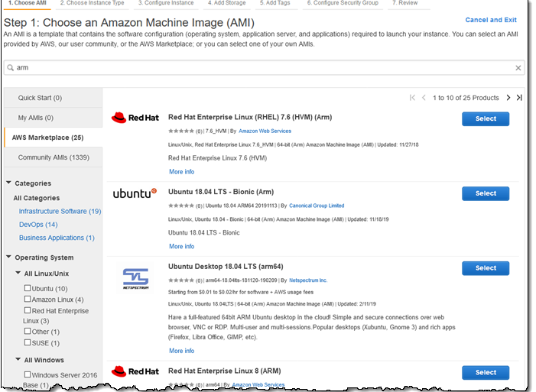
Task: Click star rating for Ubuntu 18.04 Bionic
Action: [181, 206]
